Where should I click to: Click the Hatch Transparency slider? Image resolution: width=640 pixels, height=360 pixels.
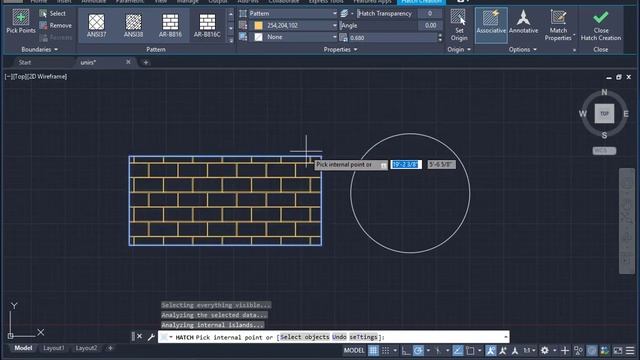(387, 13)
